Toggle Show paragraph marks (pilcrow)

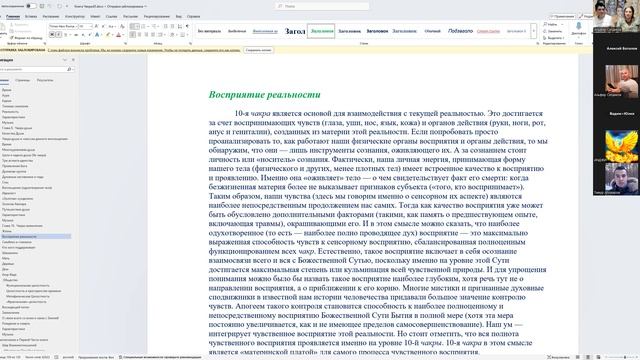187,26
